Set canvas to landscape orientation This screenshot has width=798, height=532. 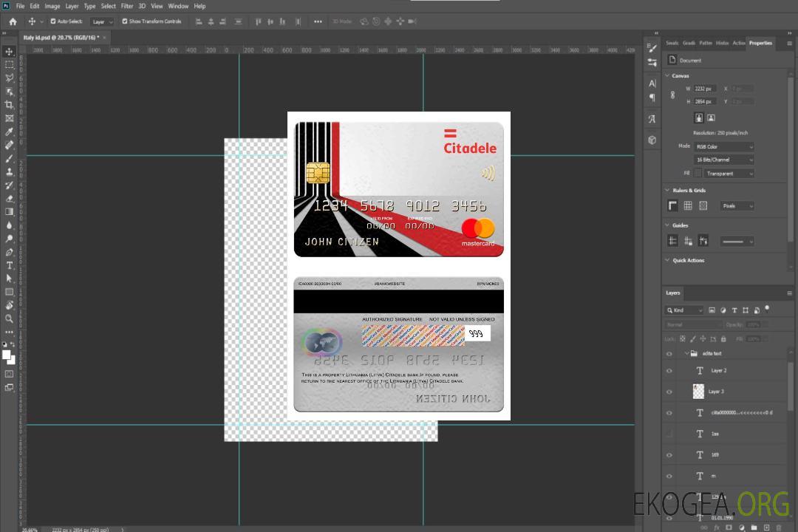[711, 117]
